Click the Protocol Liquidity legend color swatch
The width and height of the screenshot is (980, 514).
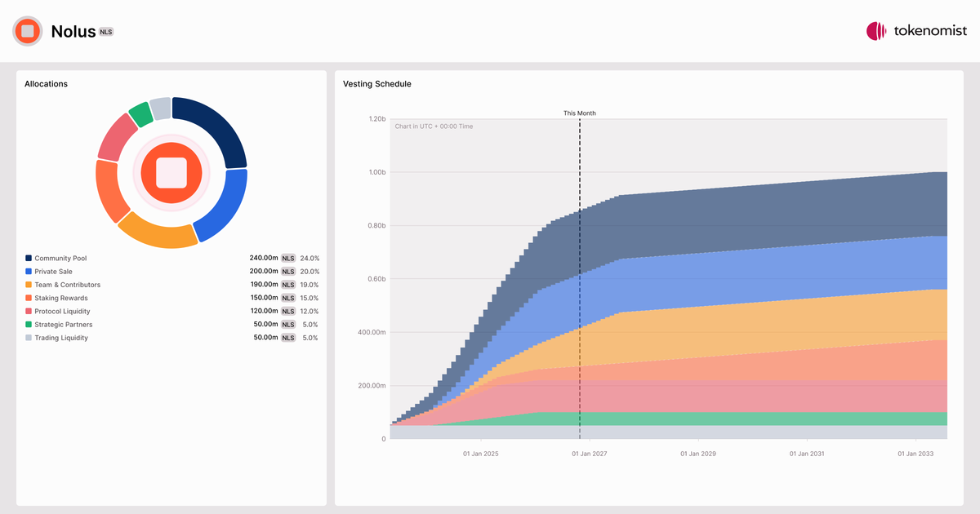[29, 312]
